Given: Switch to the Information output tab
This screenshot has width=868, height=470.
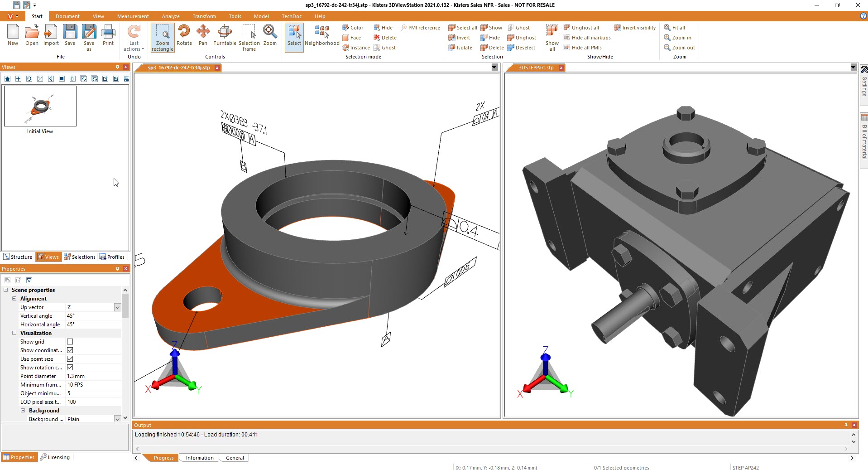Looking at the screenshot, I should 200,458.
